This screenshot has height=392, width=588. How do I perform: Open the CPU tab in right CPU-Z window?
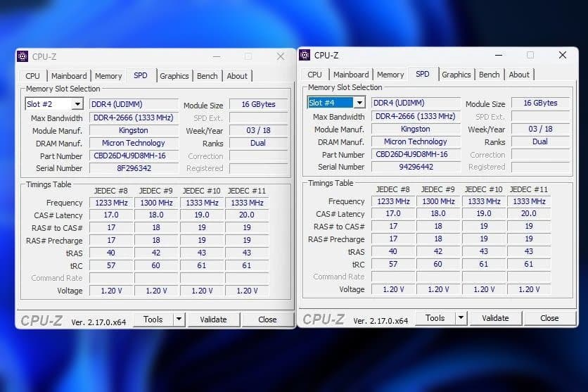314,75
